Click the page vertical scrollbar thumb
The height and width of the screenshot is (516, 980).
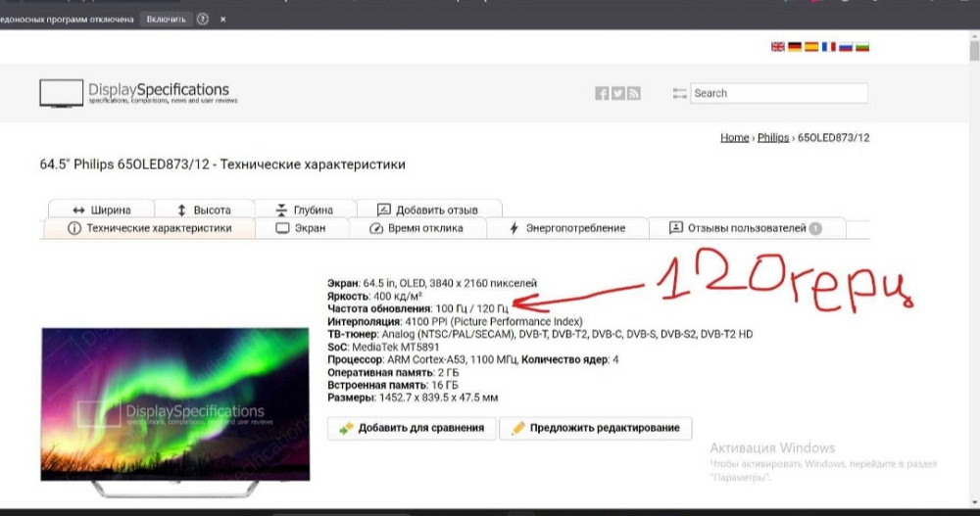click(x=974, y=50)
